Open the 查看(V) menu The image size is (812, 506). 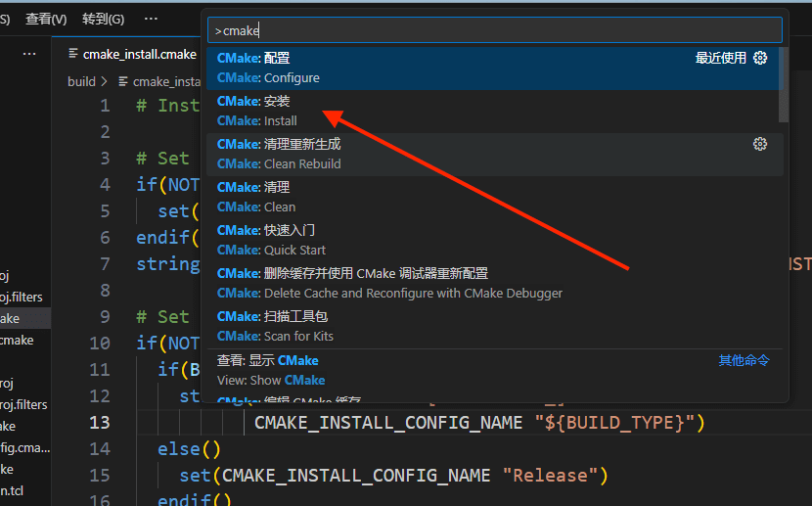[x=46, y=19]
